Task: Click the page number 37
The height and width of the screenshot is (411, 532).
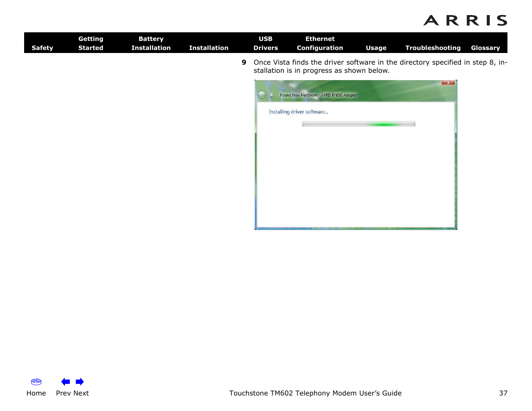Action: (x=503, y=393)
